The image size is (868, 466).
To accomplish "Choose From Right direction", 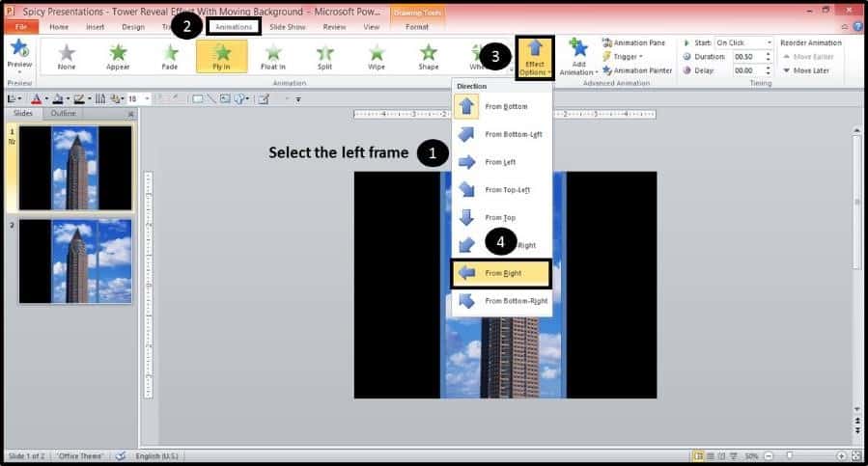I will click(501, 273).
